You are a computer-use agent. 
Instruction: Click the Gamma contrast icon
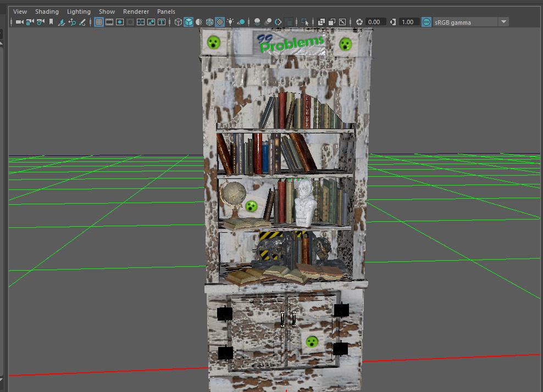tap(393, 22)
